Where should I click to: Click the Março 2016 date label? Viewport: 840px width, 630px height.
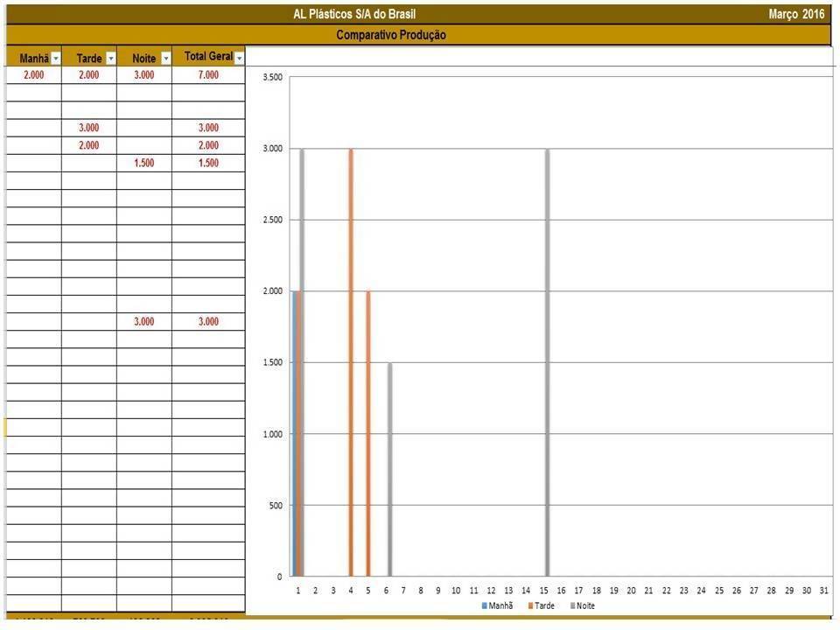pyautogui.click(x=796, y=14)
